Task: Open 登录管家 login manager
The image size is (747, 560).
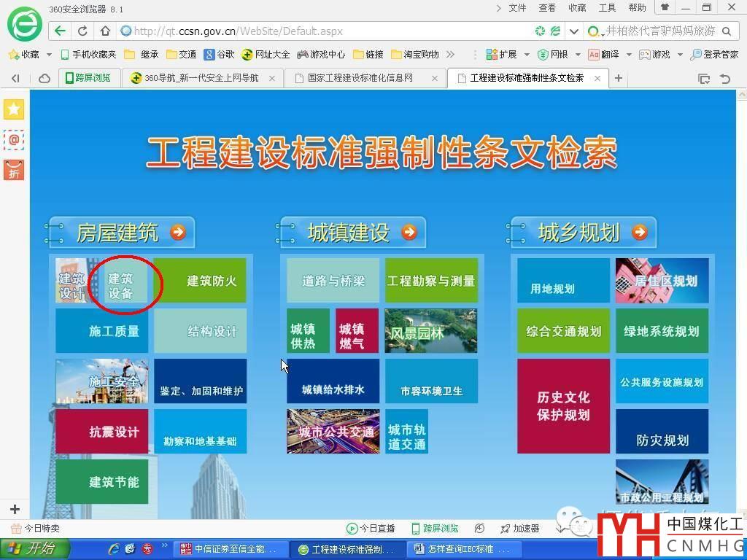Action: (x=714, y=54)
